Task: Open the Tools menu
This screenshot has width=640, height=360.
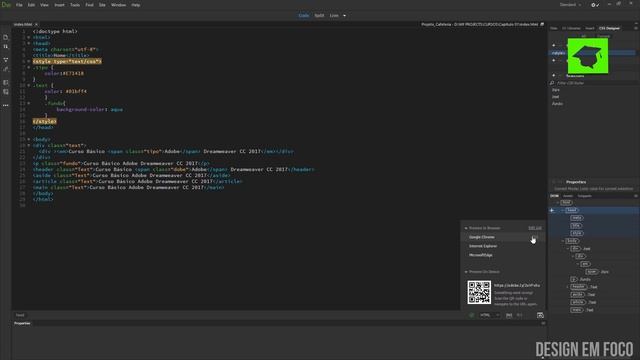Action: coord(75,5)
